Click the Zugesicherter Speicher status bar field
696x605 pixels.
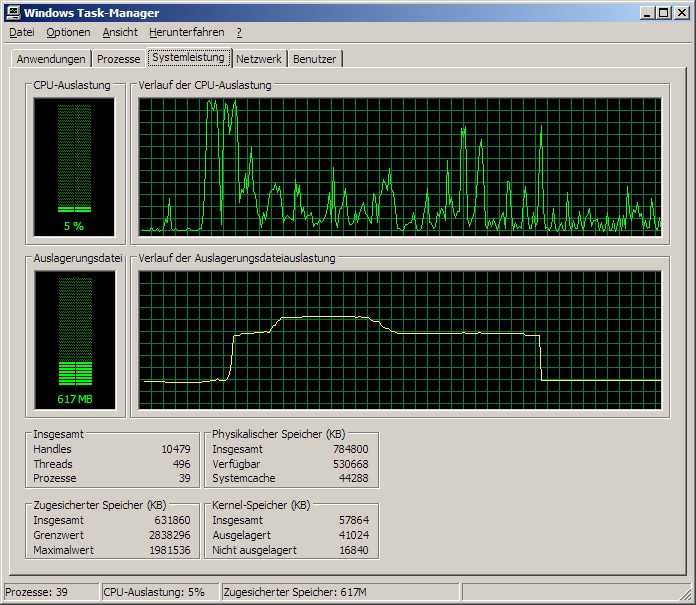point(340,592)
